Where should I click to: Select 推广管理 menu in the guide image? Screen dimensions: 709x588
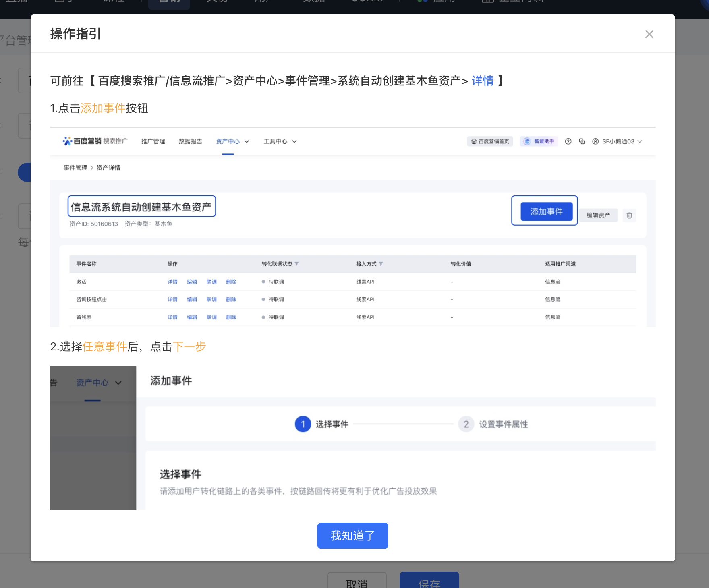click(153, 141)
